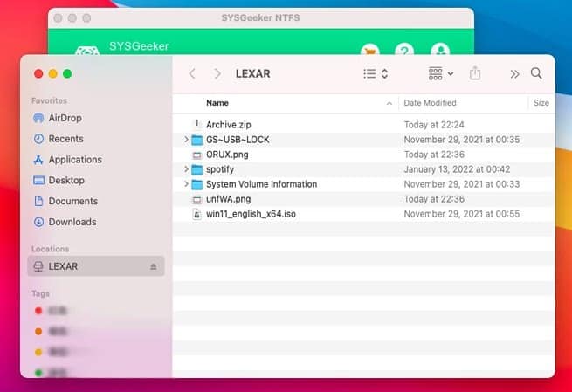Sort by the Name column header
This screenshot has height=392, width=572.
point(217,103)
